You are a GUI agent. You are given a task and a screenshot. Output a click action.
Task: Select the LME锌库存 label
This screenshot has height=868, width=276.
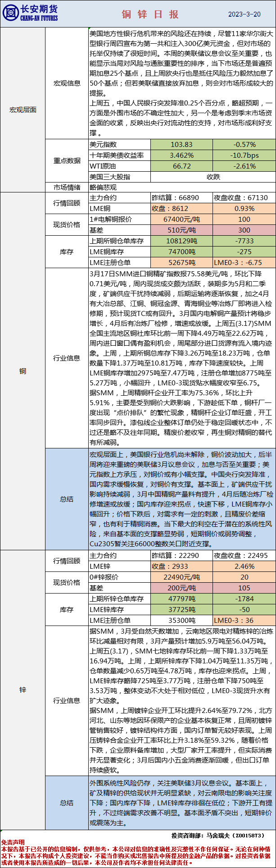click(119, 610)
